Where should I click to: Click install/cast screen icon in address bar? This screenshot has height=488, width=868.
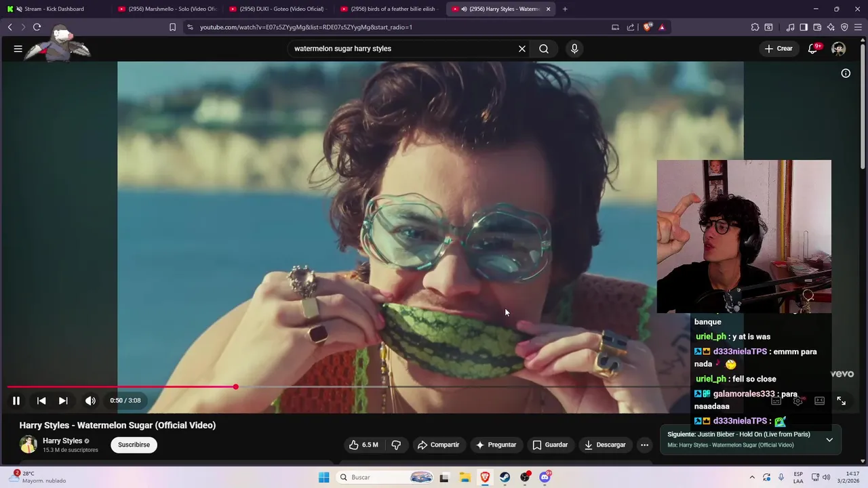pyautogui.click(x=615, y=27)
